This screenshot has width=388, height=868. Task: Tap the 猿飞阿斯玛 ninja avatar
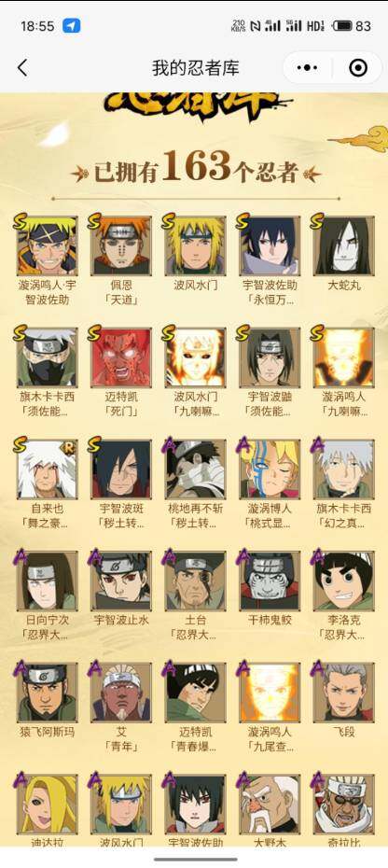point(47,693)
